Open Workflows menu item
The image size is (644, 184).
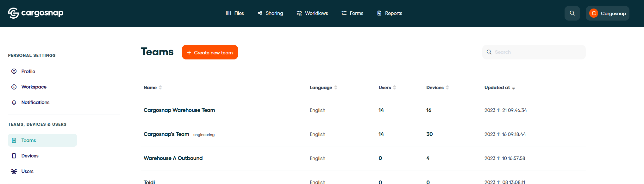pyautogui.click(x=312, y=13)
